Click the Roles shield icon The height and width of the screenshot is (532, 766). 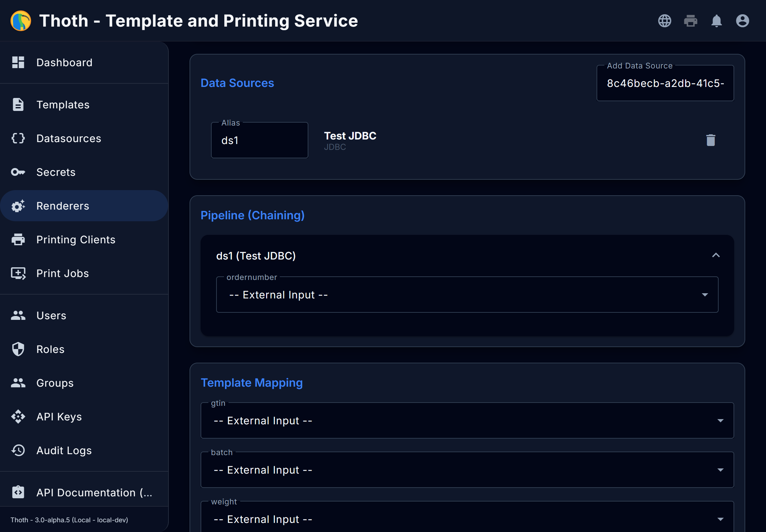18,349
